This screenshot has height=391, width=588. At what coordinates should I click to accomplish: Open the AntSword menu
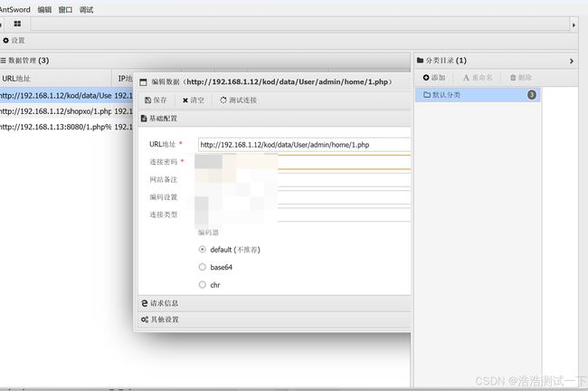point(14,9)
